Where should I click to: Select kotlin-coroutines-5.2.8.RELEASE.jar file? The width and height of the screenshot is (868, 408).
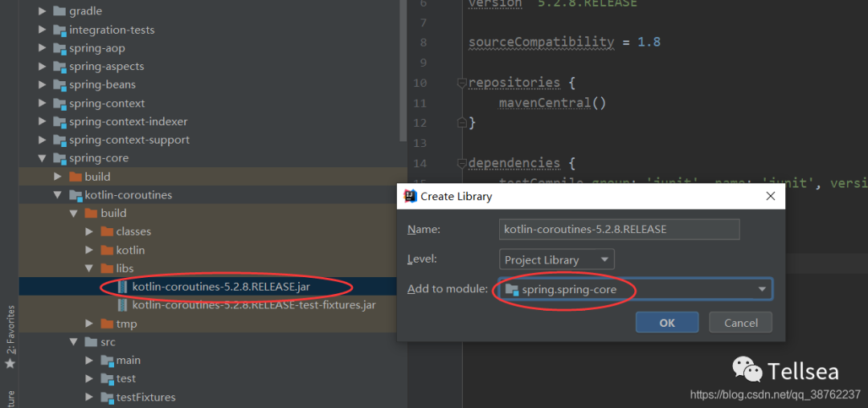pyautogui.click(x=222, y=287)
